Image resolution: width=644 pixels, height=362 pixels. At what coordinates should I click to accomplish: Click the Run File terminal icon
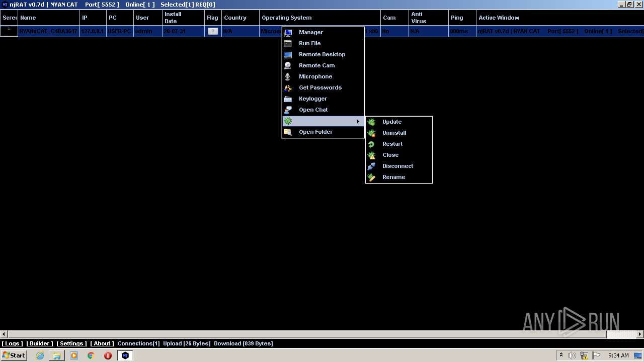pos(288,44)
